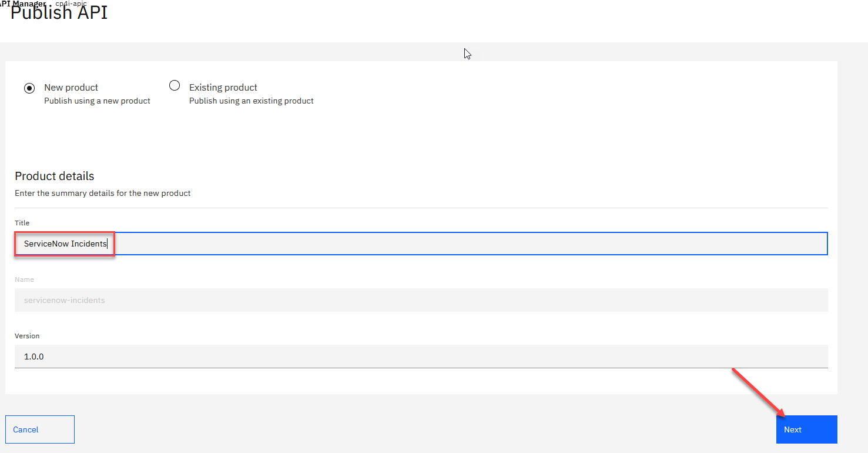This screenshot has width=868, height=453.
Task: Proceed with the blue Next button
Action: click(x=806, y=429)
